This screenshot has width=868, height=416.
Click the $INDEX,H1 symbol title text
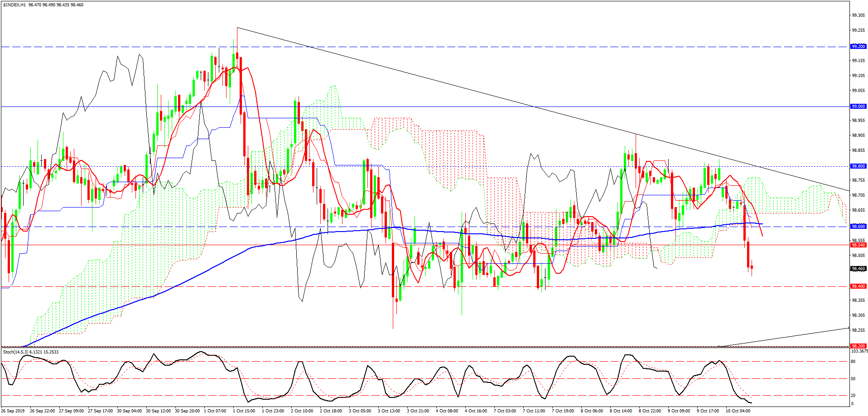click(x=14, y=5)
